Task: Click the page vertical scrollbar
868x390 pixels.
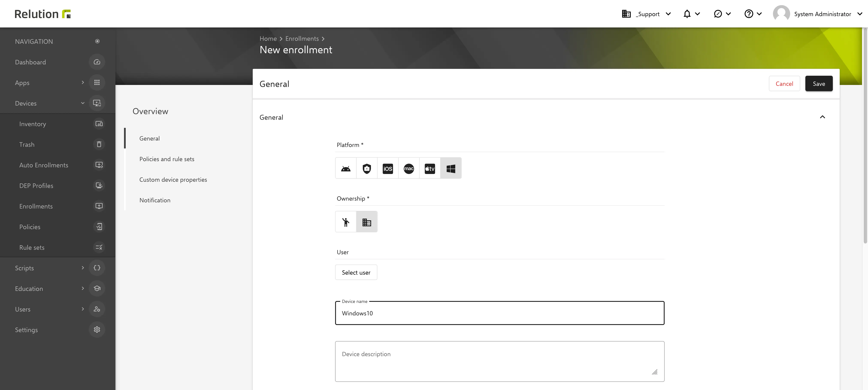Action: click(865, 135)
